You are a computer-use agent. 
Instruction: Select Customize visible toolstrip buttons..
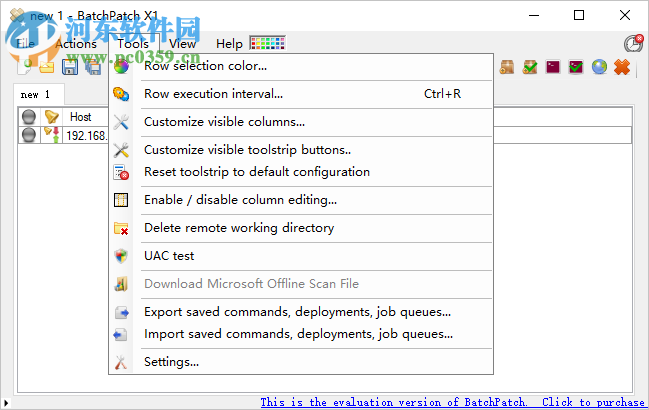(301, 150)
